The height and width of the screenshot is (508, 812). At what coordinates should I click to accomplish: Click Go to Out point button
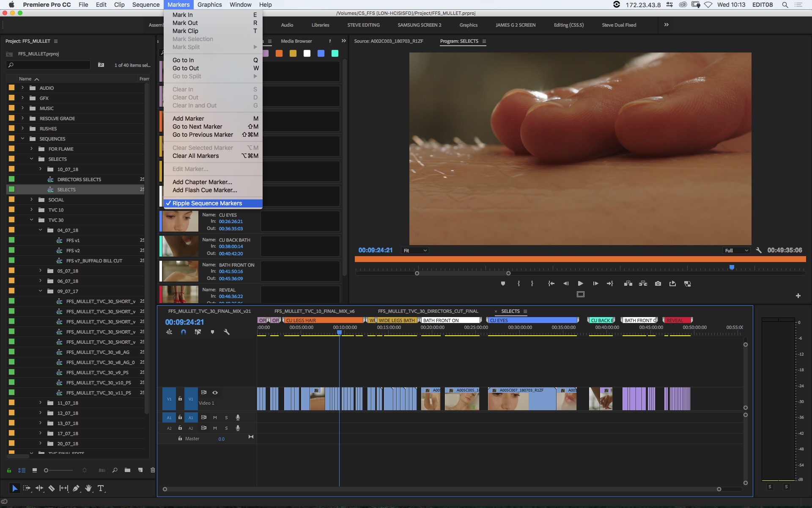pyautogui.click(x=610, y=284)
